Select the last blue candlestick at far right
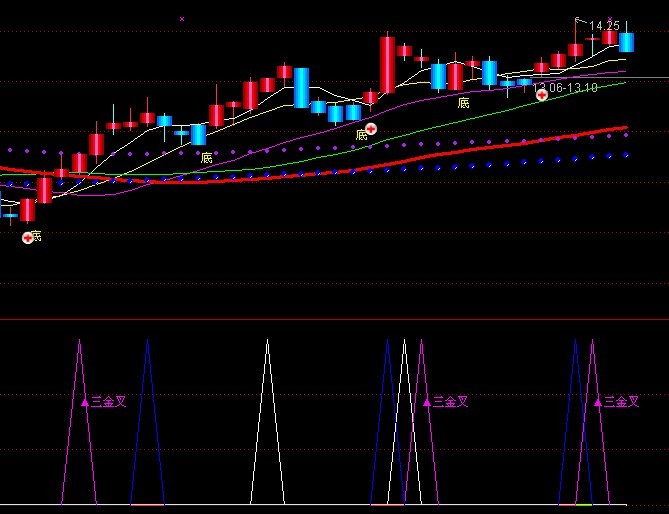 [x=626, y=42]
